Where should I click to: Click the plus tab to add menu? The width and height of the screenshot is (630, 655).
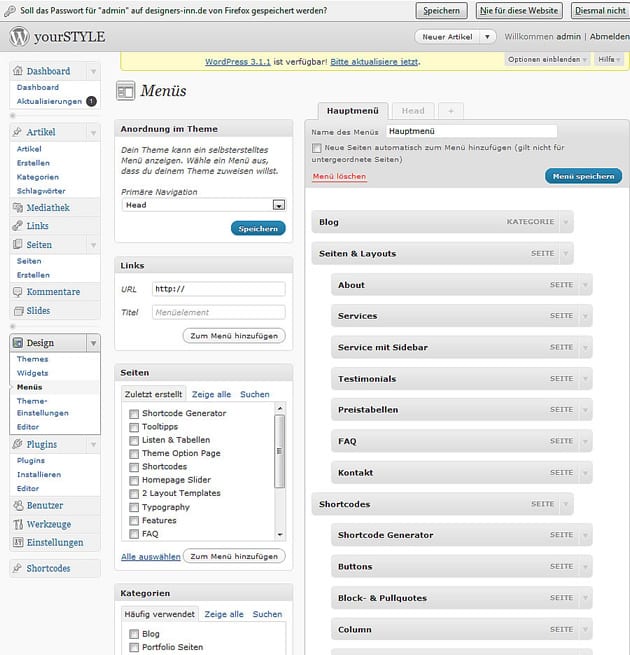click(x=451, y=111)
